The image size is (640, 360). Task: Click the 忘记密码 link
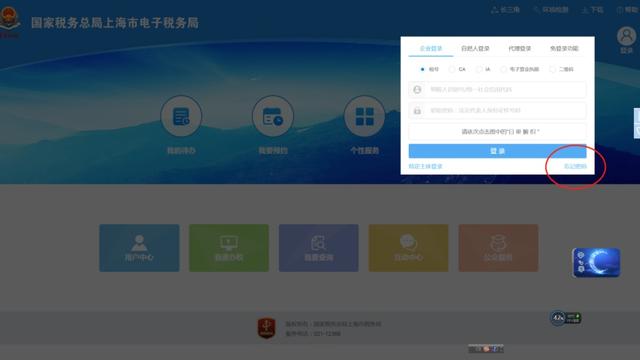pos(575,166)
